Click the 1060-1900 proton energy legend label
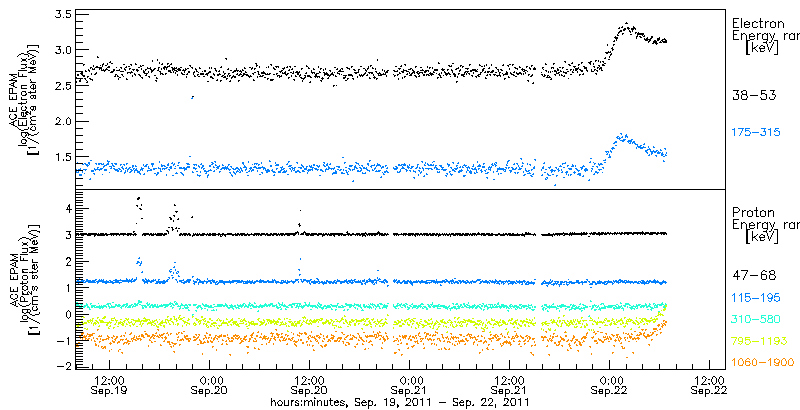This screenshot has height=410, width=800. [x=763, y=362]
